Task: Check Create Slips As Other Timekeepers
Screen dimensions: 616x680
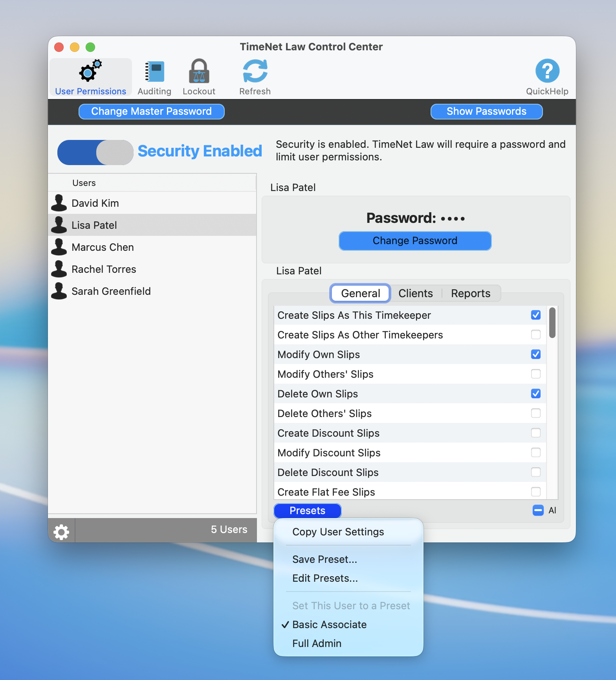Action: pyautogui.click(x=536, y=334)
